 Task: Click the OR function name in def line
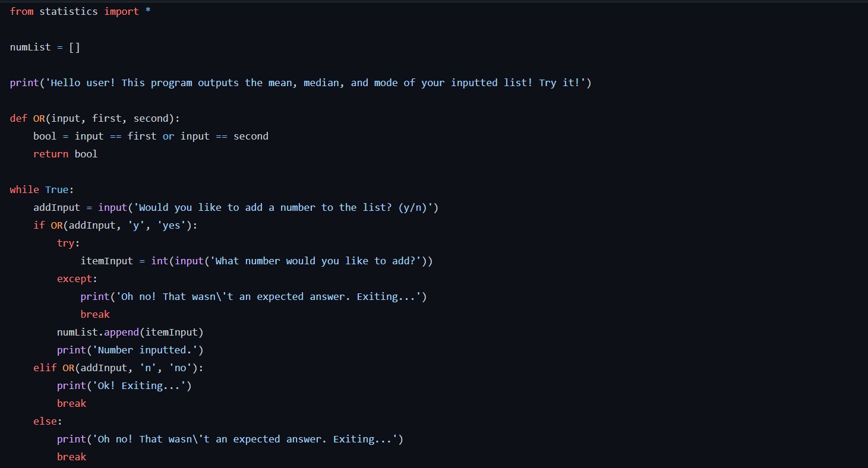[x=39, y=118]
